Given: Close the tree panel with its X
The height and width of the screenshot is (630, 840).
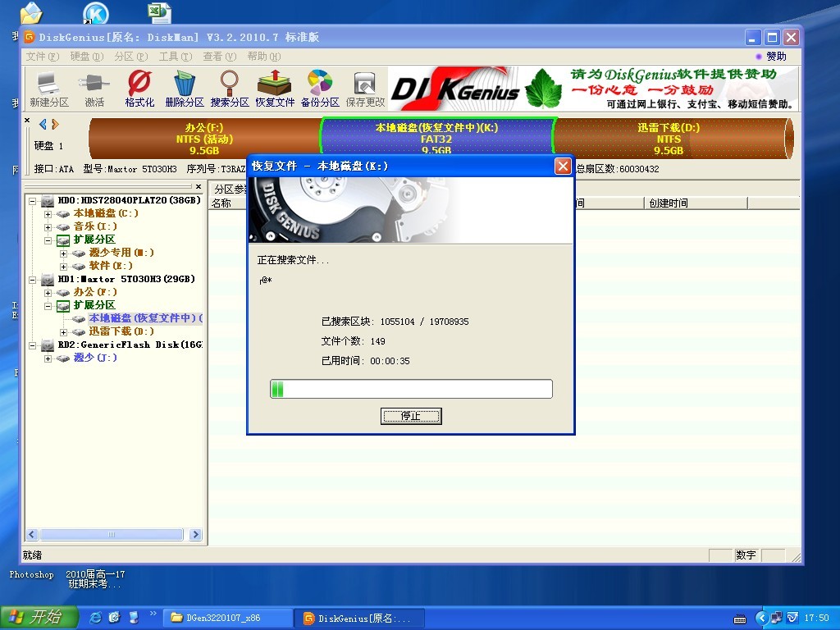Looking at the screenshot, I should point(199,186).
